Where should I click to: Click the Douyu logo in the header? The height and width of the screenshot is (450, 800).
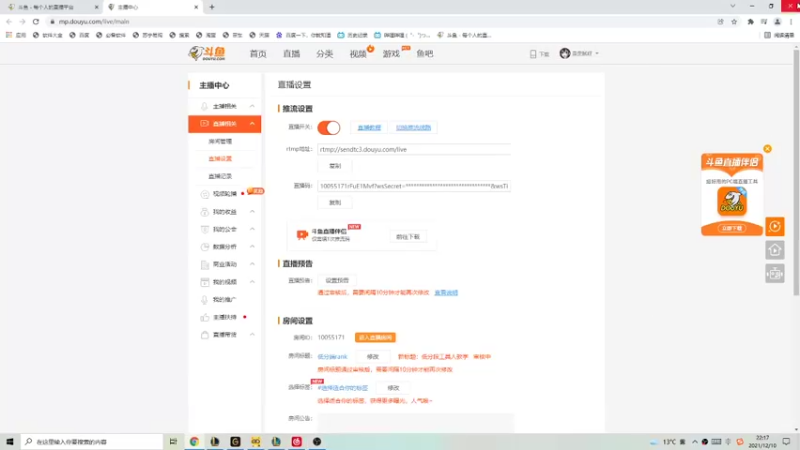point(207,53)
